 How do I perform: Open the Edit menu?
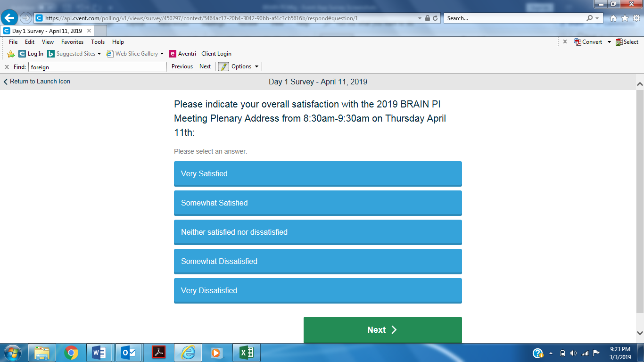coord(30,42)
